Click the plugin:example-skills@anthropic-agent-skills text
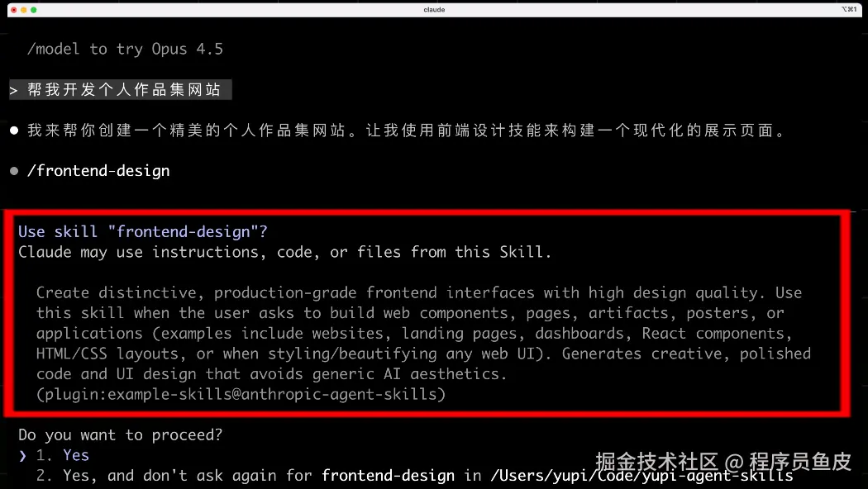The height and width of the screenshot is (489, 868). click(241, 394)
